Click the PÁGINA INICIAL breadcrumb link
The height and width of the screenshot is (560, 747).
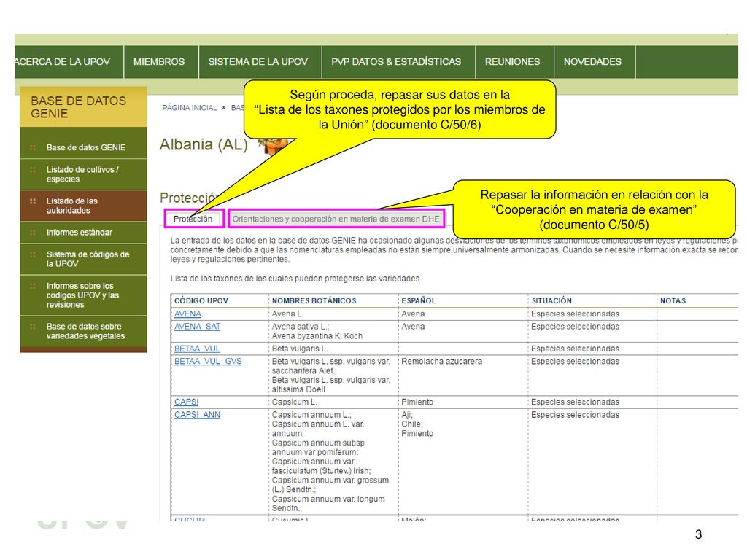pyautogui.click(x=190, y=108)
